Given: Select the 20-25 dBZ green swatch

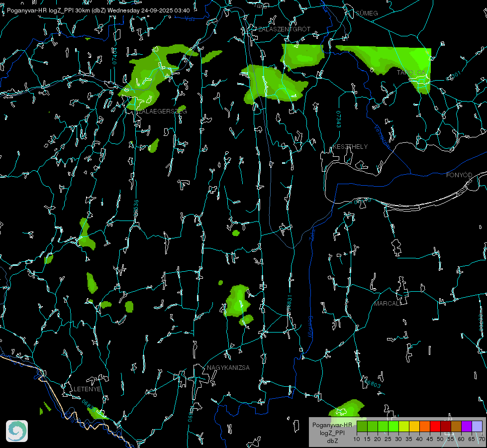Looking at the screenshot, I should [x=383, y=426].
